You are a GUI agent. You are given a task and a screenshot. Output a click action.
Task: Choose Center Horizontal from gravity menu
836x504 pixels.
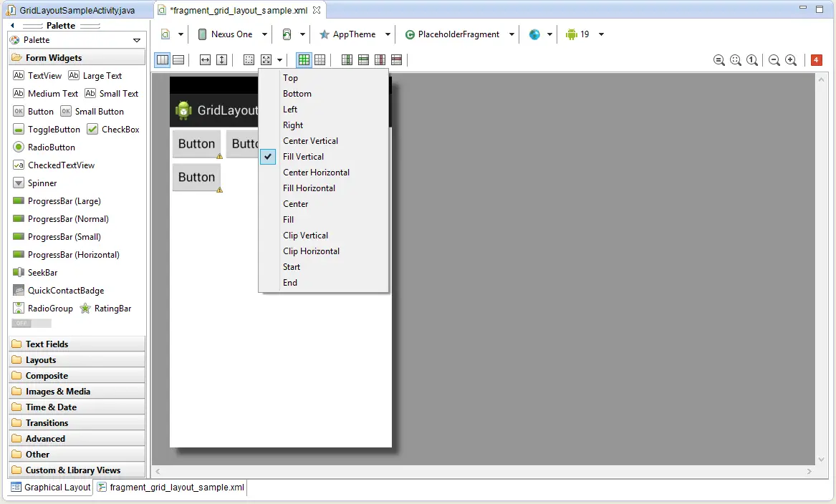coord(316,173)
